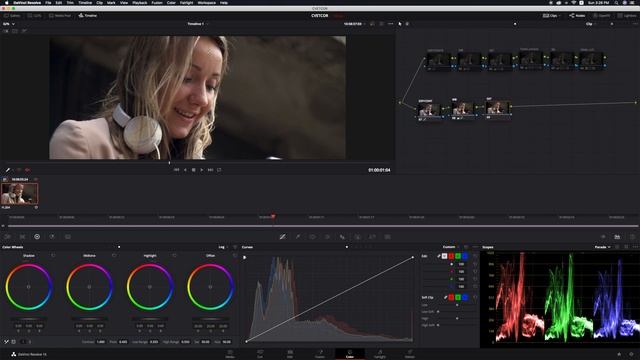Click the red playhead on mini timeline

[273, 216]
